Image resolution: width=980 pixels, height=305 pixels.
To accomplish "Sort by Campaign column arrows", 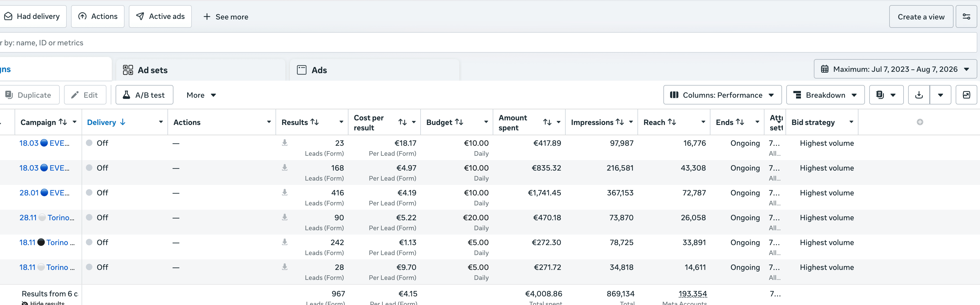I will coord(63,122).
